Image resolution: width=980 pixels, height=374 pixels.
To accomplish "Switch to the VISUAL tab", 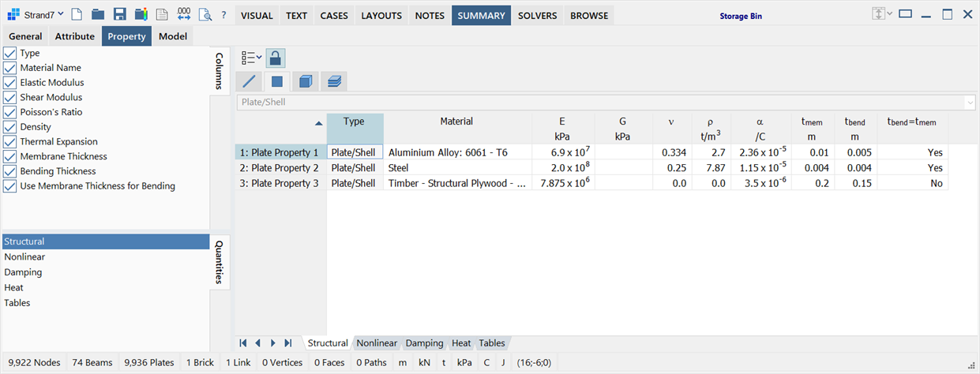I will point(257,16).
